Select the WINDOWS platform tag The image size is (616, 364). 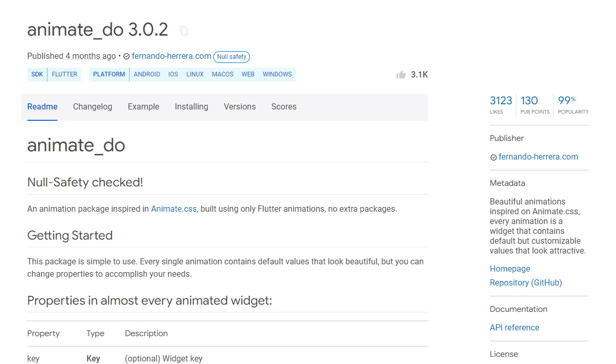[x=277, y=74]
